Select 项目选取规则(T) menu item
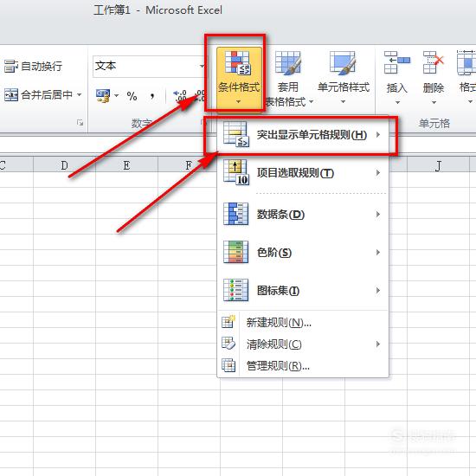 (303, 172)
